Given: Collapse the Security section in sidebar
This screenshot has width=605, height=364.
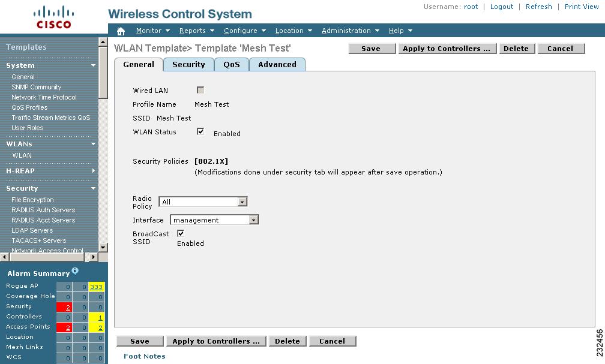Looking at the screenshot, I should click(x=93, y=188).
